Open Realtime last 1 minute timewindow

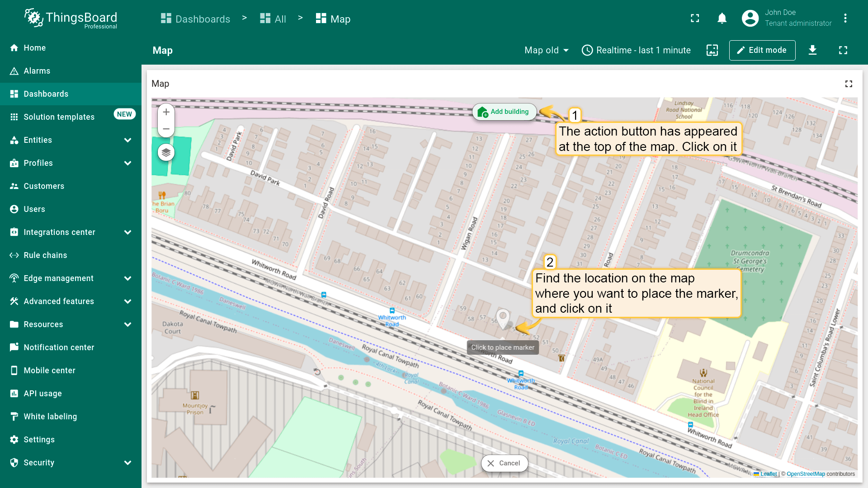point(636,50)
